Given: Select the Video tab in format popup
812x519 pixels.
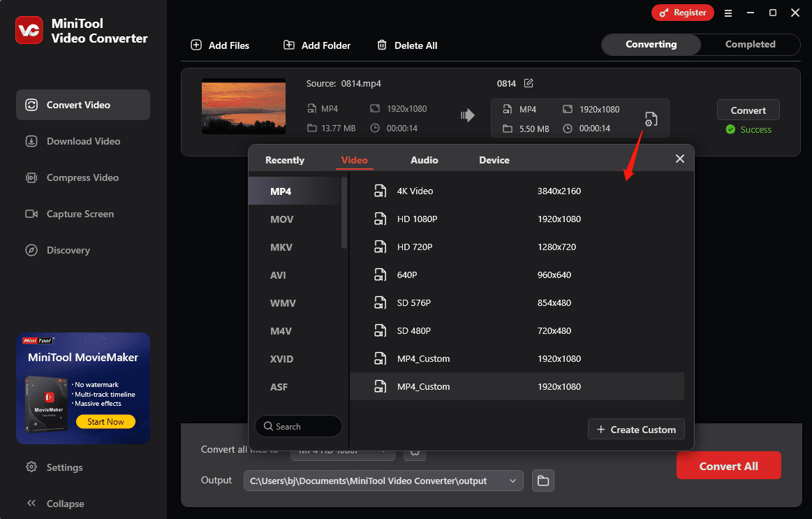Looking at the screenshot, I should click(x=354, y=160).
